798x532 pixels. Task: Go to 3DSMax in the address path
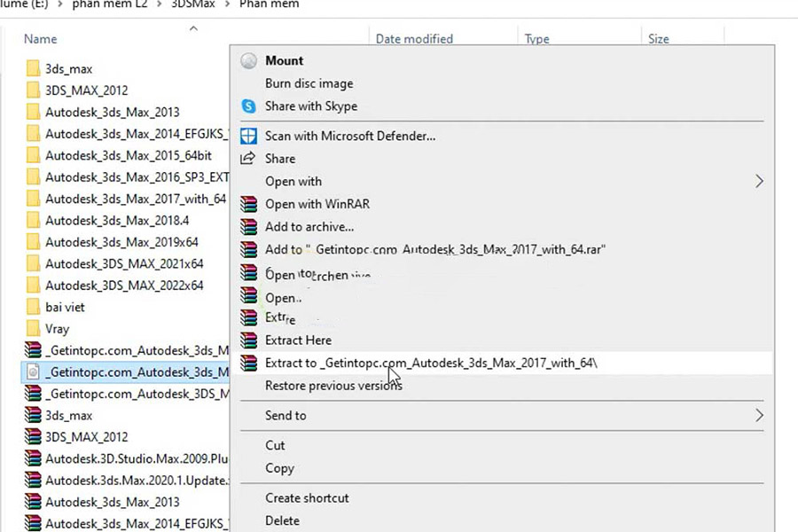(x=193, y=4)
